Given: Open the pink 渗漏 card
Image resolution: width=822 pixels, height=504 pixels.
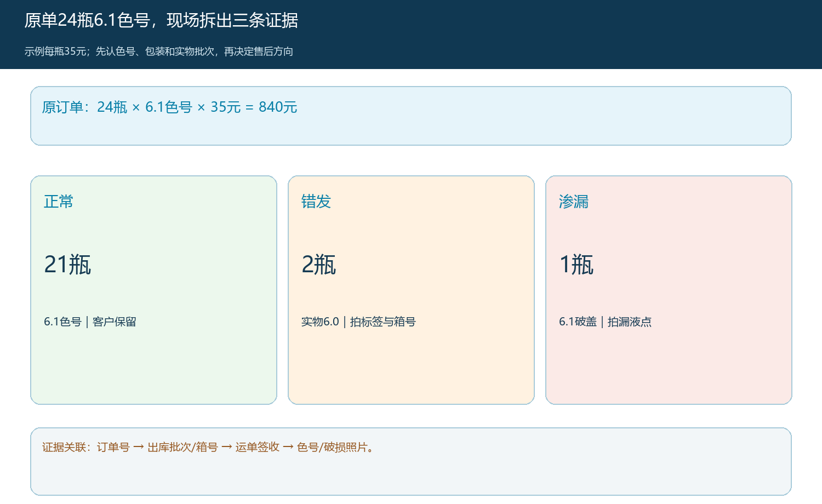Looking at the screenshot, I should 669,290.
